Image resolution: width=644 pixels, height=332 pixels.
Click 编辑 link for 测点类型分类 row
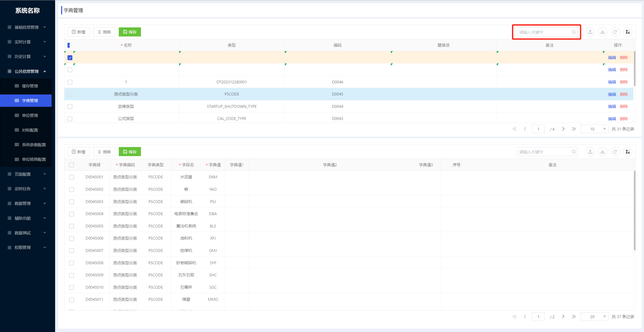coord(612,94)
